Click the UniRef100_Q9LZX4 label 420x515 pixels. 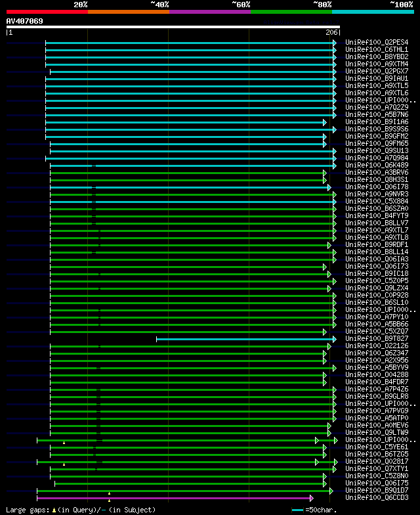[x=377, y=288]
